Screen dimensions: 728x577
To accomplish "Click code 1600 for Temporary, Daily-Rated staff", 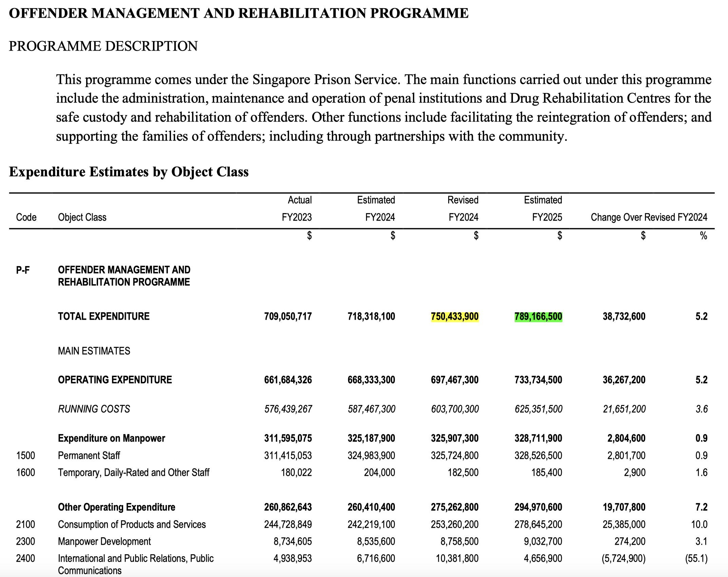I will click(x=26, y=472).
